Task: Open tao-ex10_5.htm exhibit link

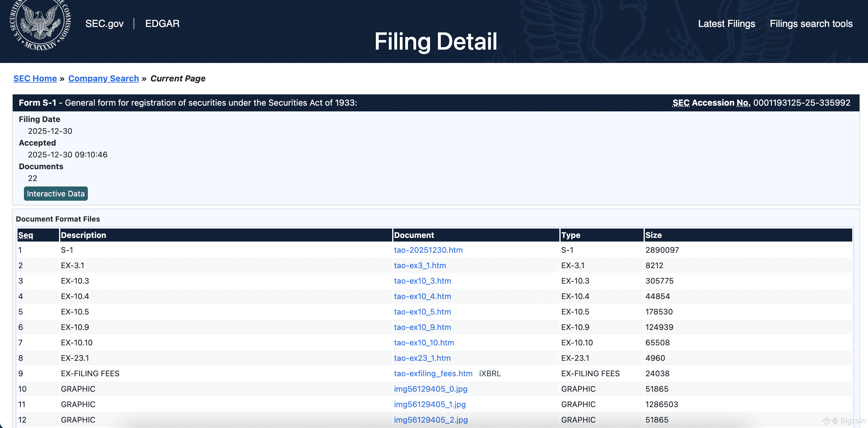Action: (x=422, y=312)
